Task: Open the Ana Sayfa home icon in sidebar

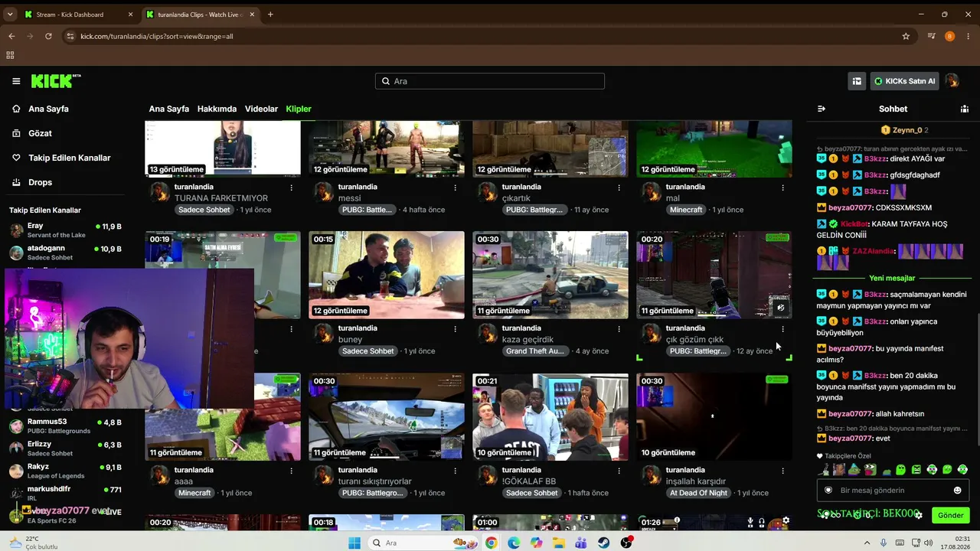Action: [16, 109]
